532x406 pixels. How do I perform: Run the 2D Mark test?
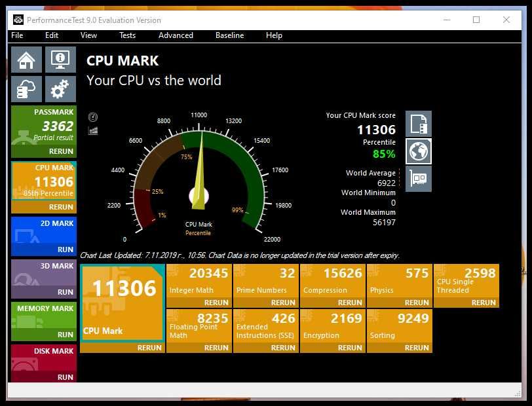[x=66, y=249]
